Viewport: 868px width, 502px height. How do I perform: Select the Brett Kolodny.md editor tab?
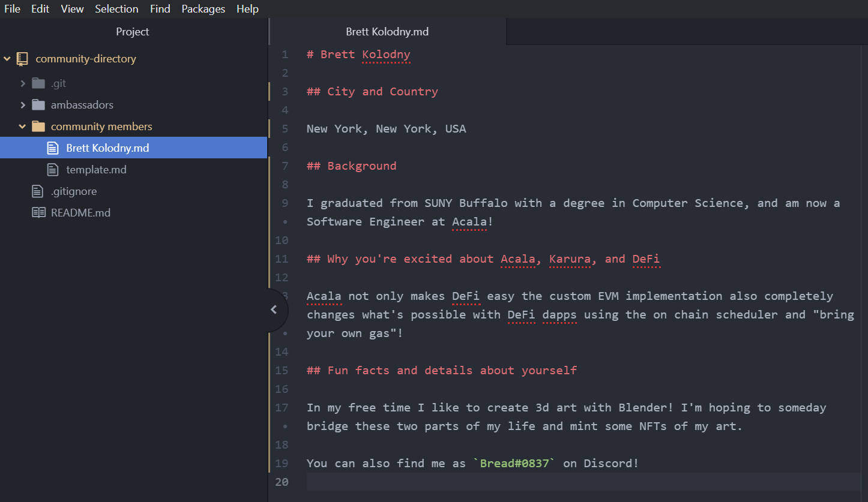(387, 32)
